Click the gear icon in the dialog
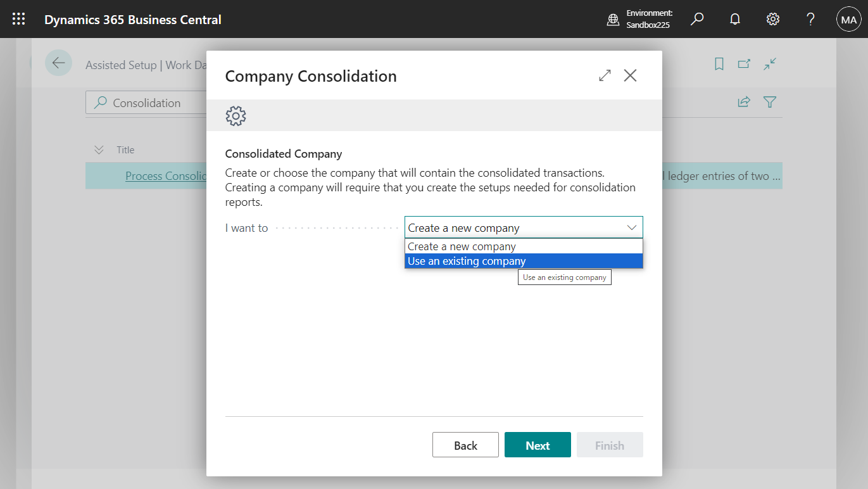This screenshot has width=868, height=489. click(x=236, y=116)
